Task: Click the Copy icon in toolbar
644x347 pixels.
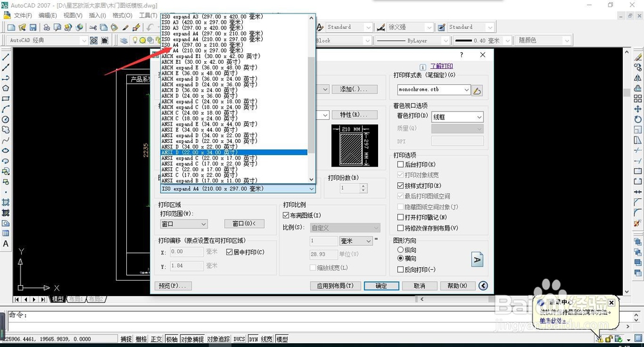Action: 104,27
